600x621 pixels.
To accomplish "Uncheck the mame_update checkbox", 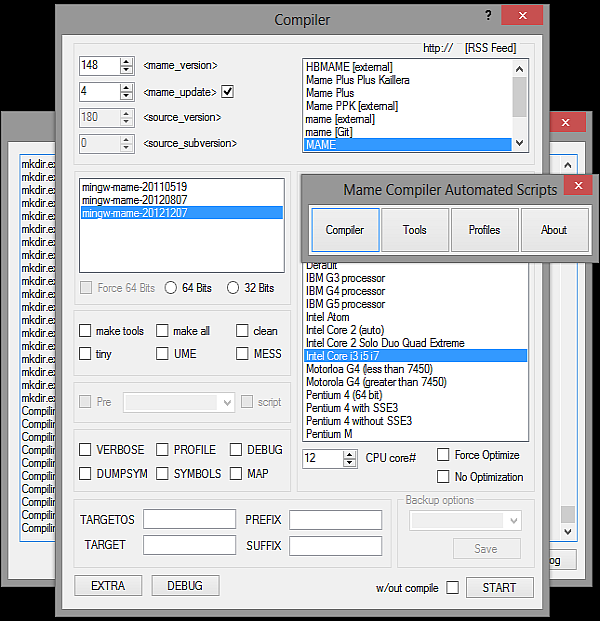I will click(227, 91).
